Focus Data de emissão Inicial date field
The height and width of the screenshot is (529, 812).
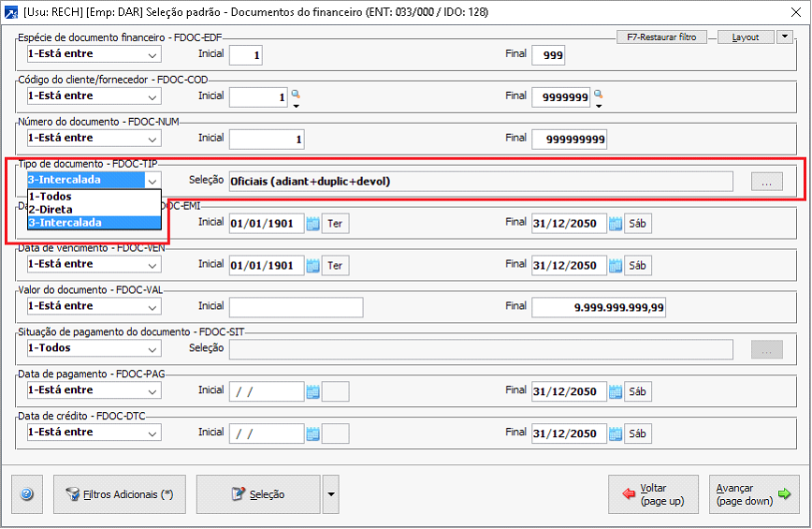point(267,224)
